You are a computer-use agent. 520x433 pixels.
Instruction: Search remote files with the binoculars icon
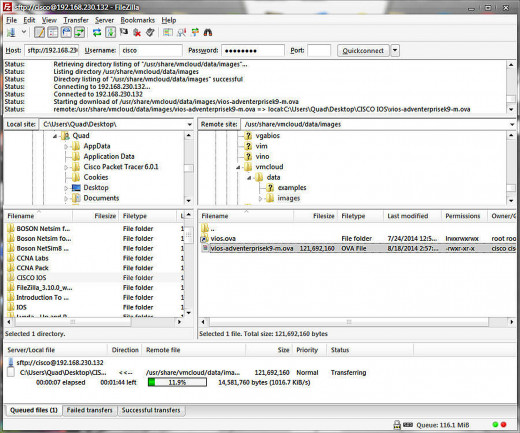click(208, 32)
